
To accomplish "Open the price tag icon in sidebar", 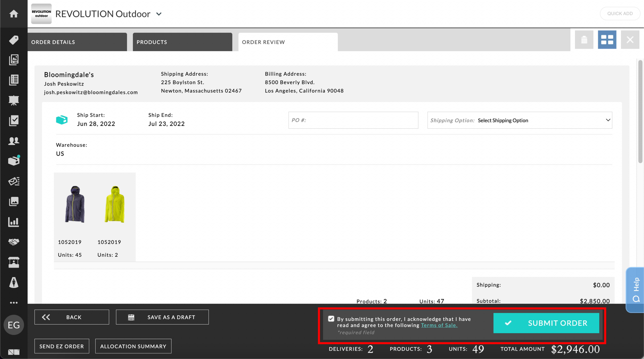I will (x=14, y=40).
